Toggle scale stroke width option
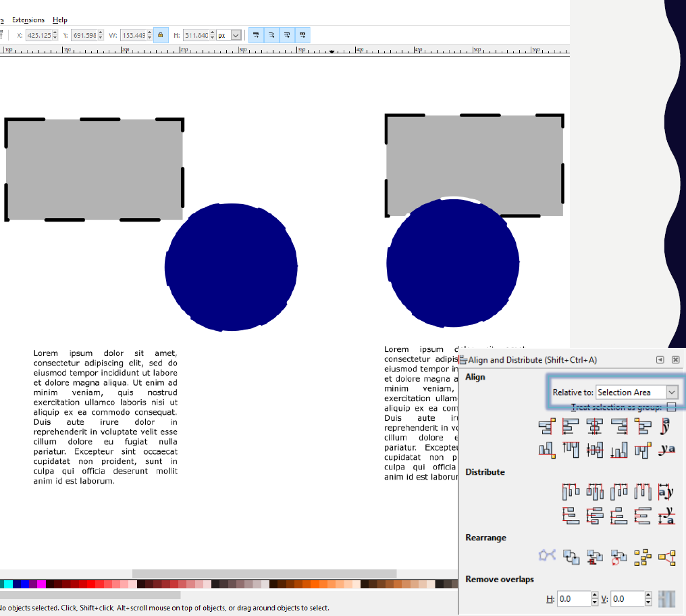The height and width of the screenshot is (616, 686). (256, 35)
